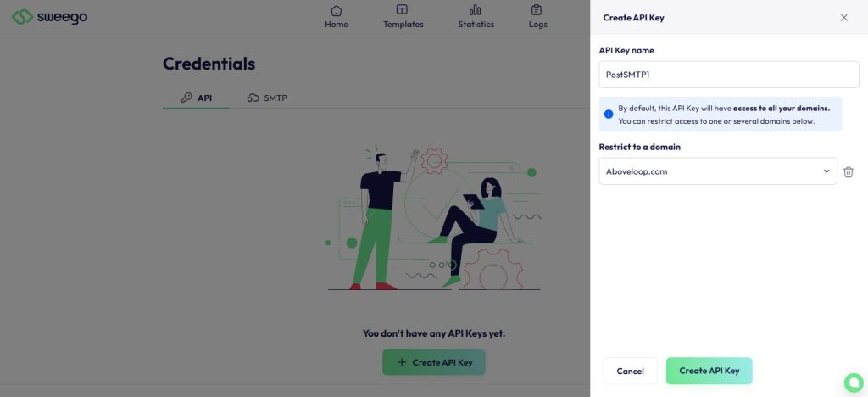Click the Logs menu label
The image size is (868, 397).
pyautogui.click(x=537, y=25)
